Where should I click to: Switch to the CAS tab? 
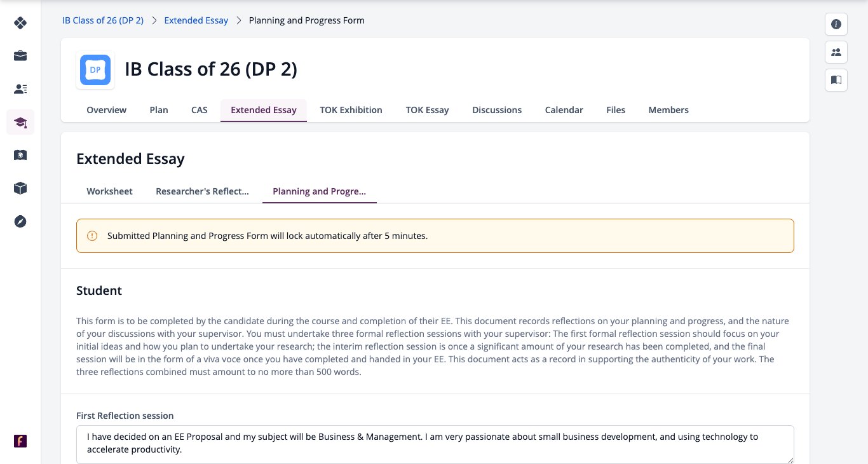click(x=200, y=110)
